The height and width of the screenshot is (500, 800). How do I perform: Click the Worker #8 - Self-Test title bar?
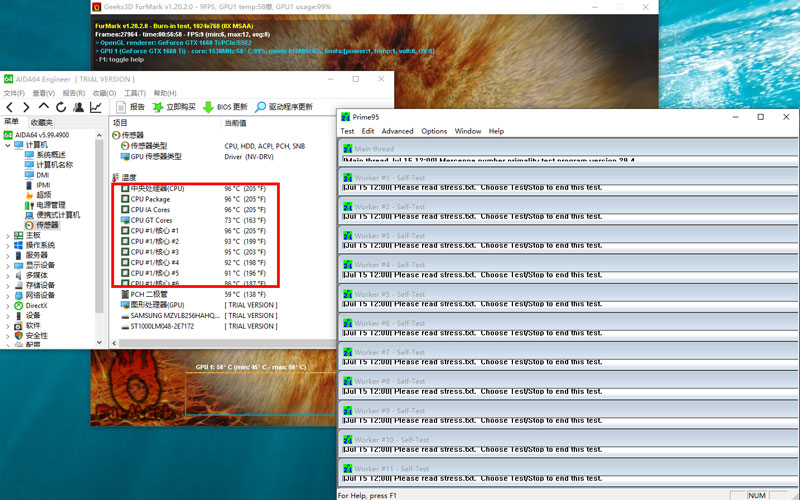pyautogui.click(x=568, y=381)
